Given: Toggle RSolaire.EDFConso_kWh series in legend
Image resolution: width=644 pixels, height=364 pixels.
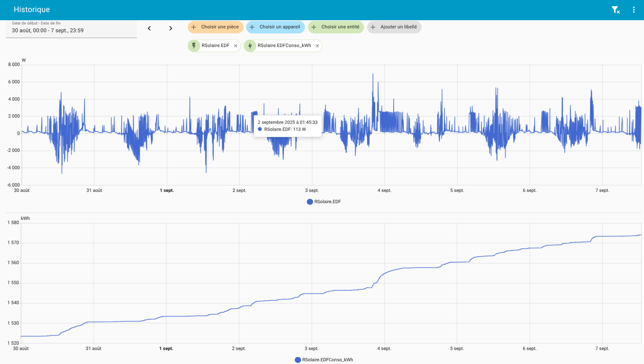Looking at the screenshot, I should (x=327, y=360).
